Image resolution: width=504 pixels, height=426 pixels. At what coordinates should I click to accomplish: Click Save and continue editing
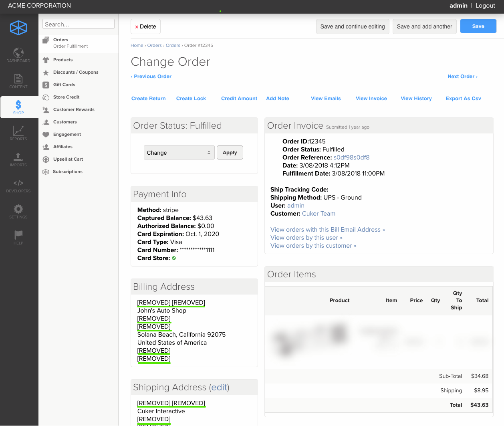coord(353,26)
